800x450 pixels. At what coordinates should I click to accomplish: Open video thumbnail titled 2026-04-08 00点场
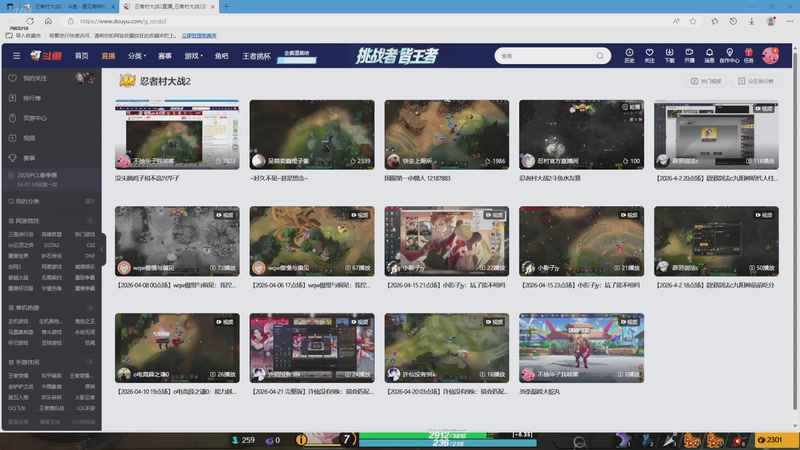point(177,241)
